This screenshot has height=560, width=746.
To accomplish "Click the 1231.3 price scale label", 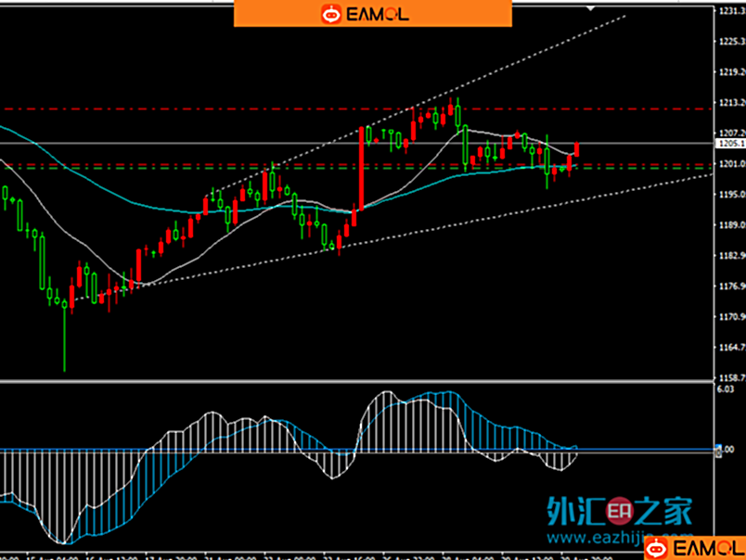I will click(x=732, y=11).
